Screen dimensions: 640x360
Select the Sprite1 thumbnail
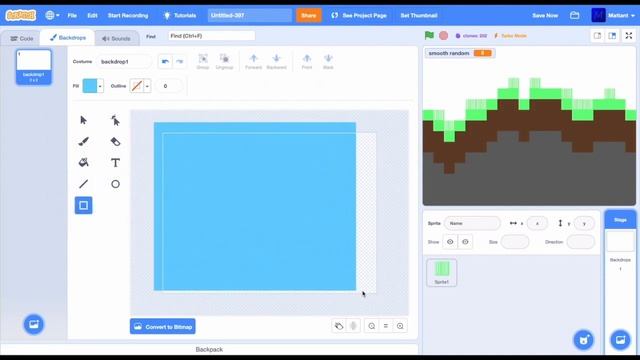point(442,273)
